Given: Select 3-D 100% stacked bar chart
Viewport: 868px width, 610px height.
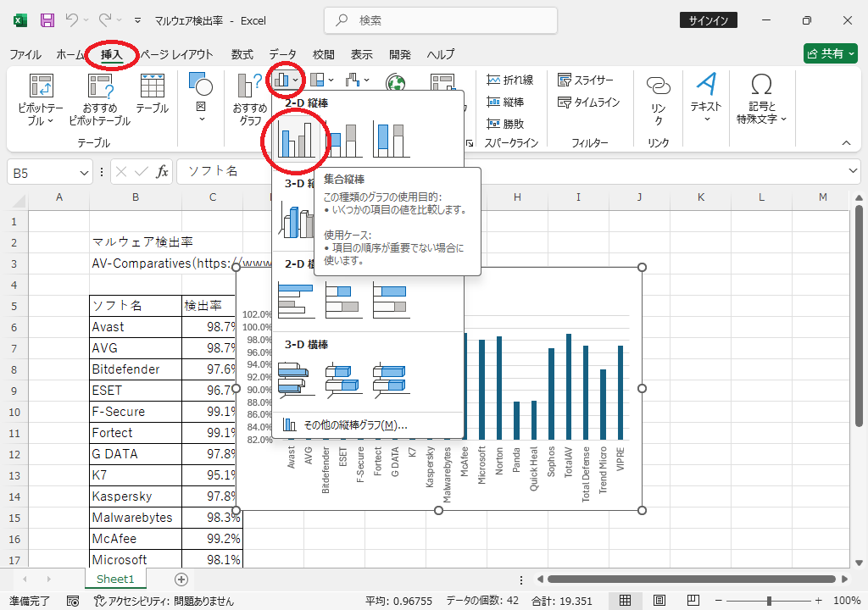Looking at the screenshot, I should [392, 380].
